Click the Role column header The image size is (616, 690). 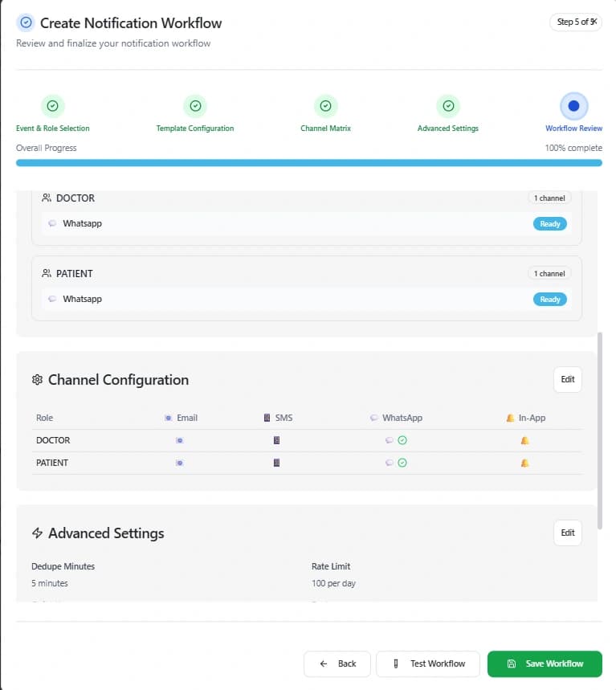(44, 418)
